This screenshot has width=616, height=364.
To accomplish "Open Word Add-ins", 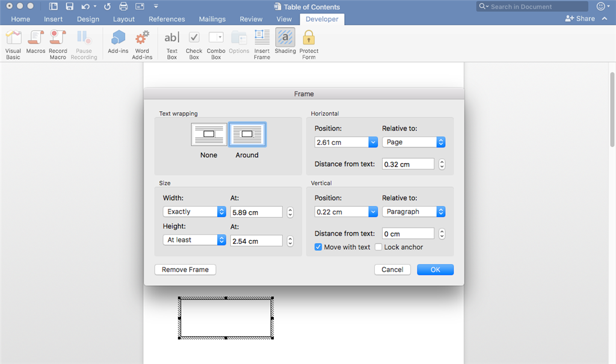I will click(x=142, y=45).
